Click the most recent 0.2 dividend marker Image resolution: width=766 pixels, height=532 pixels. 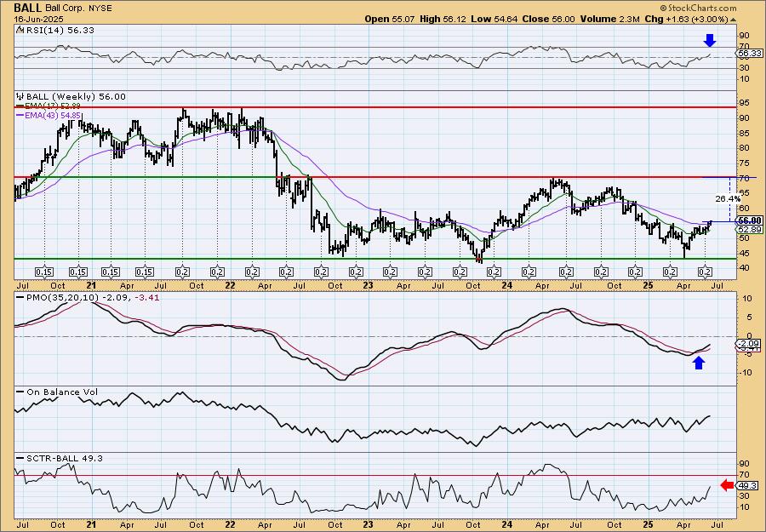705,272
